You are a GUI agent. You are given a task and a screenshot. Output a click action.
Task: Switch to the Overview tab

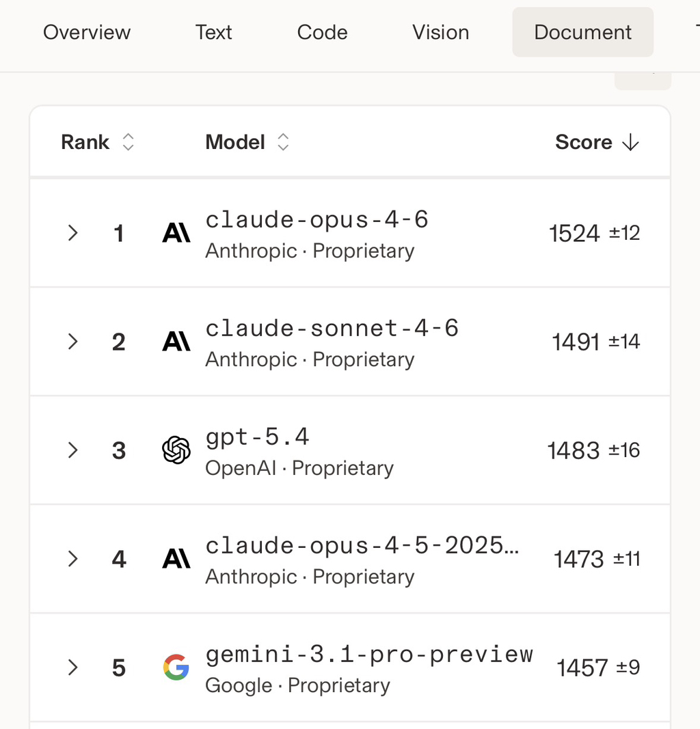pyautogui.click(x=87, y=32)
